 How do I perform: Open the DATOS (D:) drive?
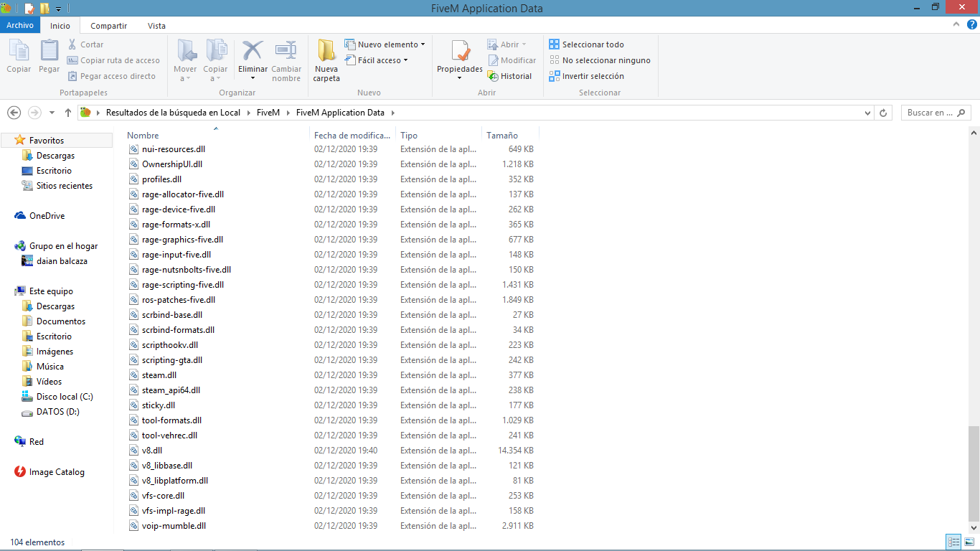(x=57, y=412)
